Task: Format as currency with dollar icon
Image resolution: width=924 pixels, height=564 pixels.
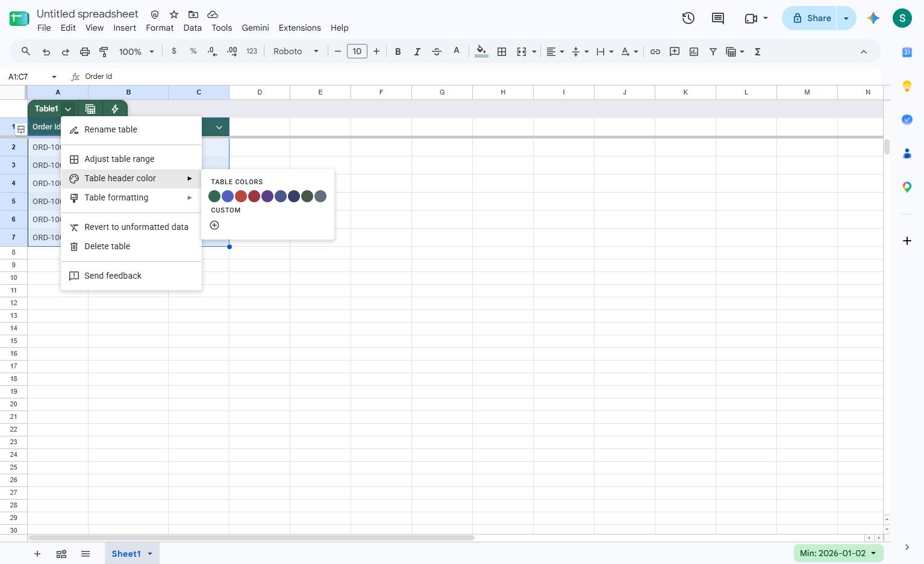Action: click(174, 51)
